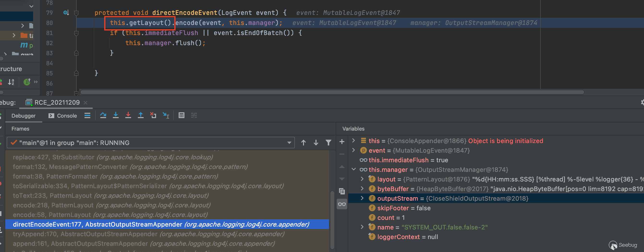This screenshot has width=644, height=252.
Task: Click the Drop Frame icon
Action: point(153,115)
